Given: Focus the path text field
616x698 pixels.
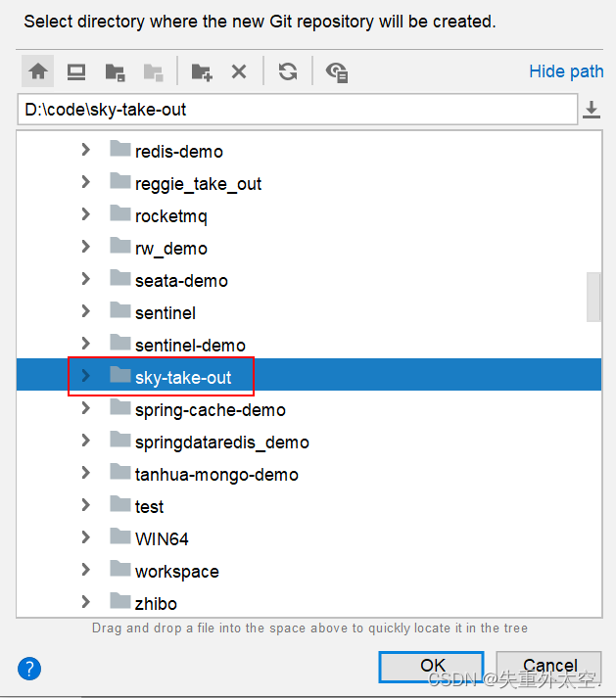Looking at the screenshot, I should pyautogui.click(x=298, y=110).
